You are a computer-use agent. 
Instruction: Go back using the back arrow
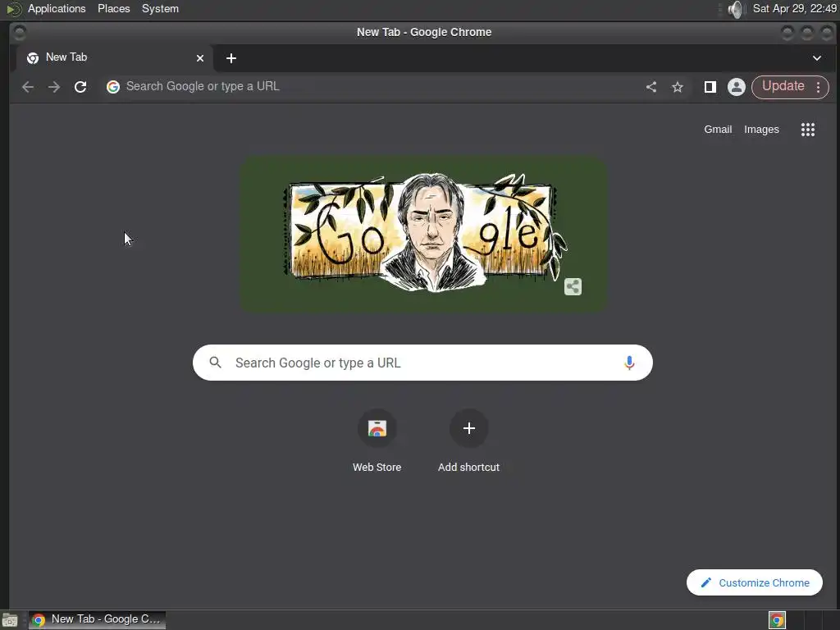pyautogui.click(x=28, y=87)
